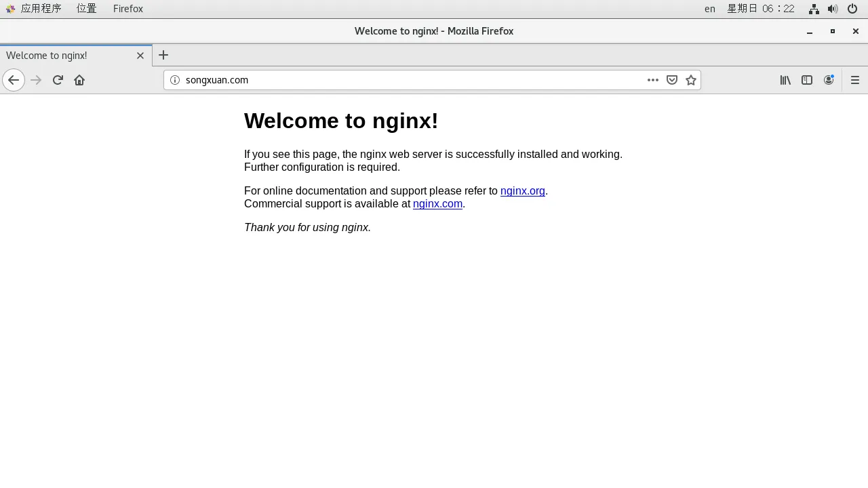Close the Mozilla Firefox window
The width and height of the screenshot is (868, 488).
[856, 31]
